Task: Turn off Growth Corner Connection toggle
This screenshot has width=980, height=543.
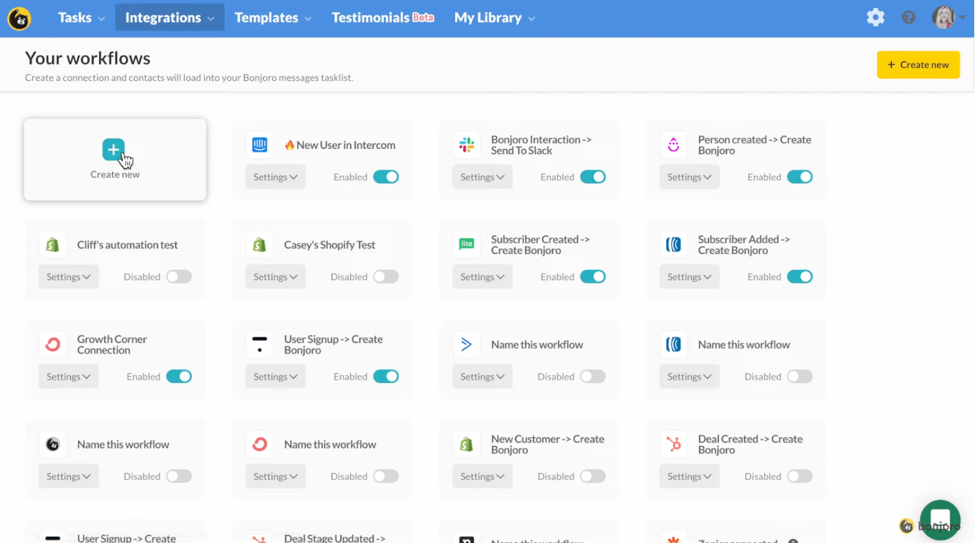Action: point(179,377)
